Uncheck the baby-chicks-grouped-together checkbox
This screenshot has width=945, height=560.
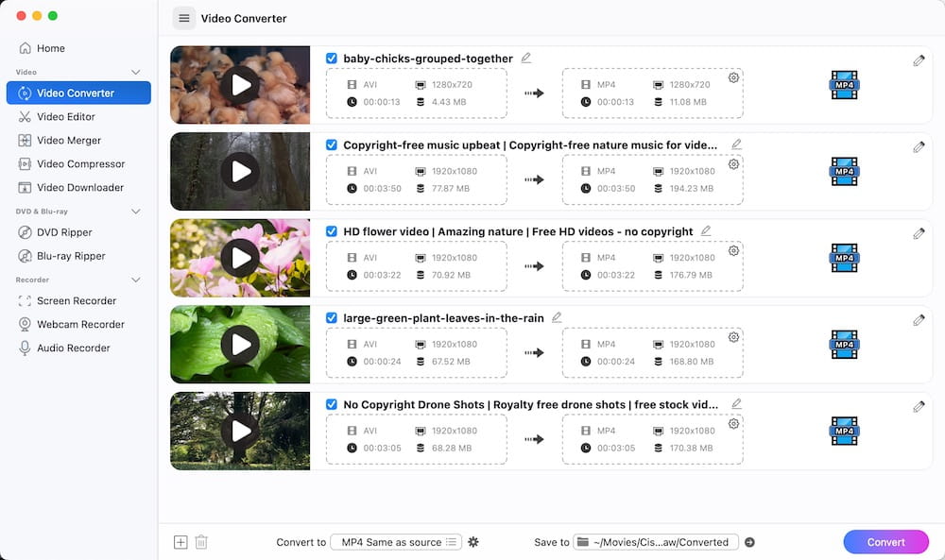[332, 59]
